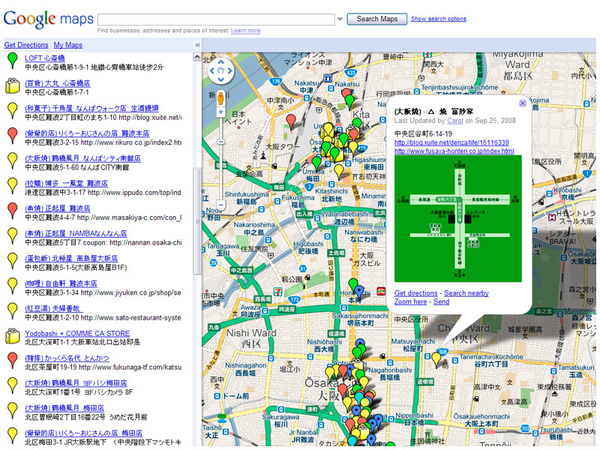Screen dimensions: 600x450
Task: Click the blue map marker near Honmachi
Action: click(359, 294)
